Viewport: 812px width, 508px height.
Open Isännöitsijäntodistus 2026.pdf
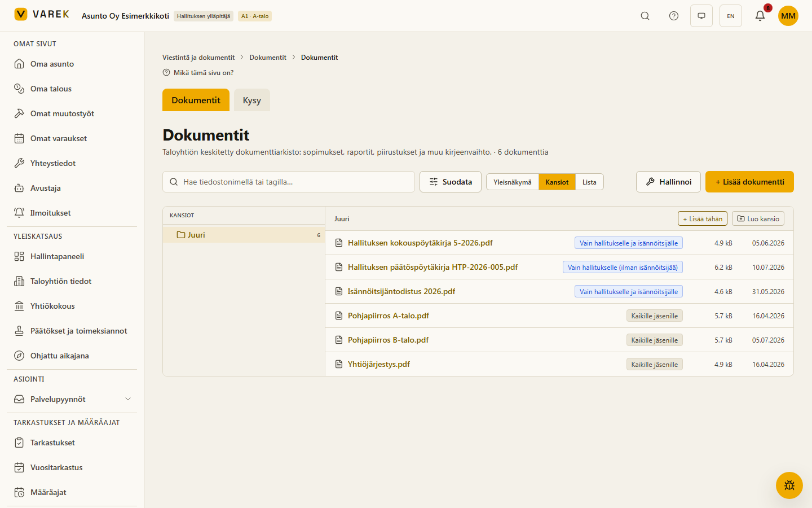click(401, 291)
